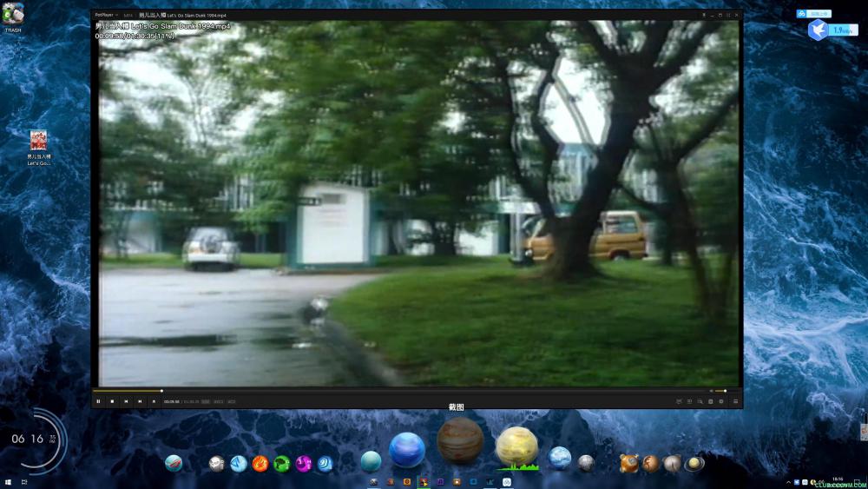Click the video title in the PotPlayer title bar
The height and width of the screenshot is (489, 868).
pyautogui.click(x=182, y=16)
